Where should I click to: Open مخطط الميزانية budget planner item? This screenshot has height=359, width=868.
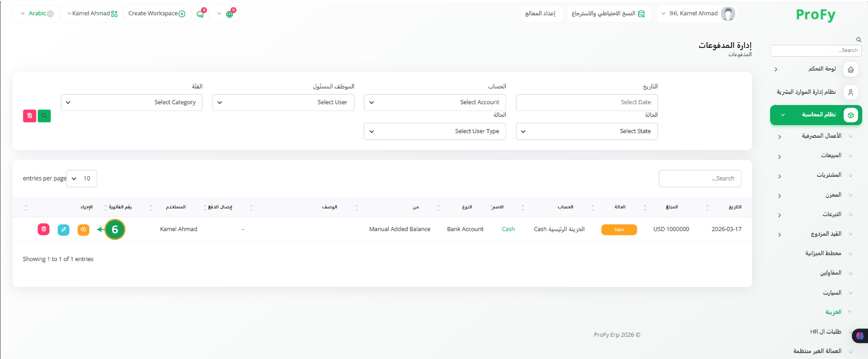pyautogui.click(x=823, y=253)
